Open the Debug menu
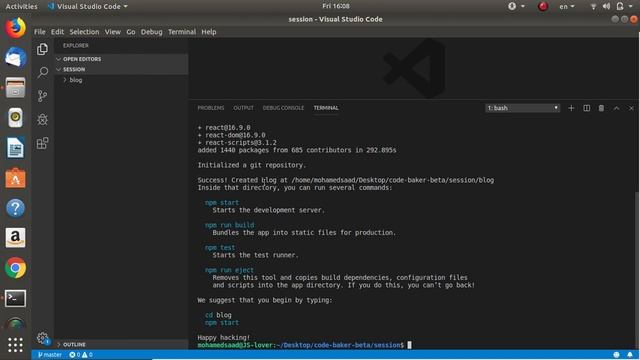 pos(151,32)
